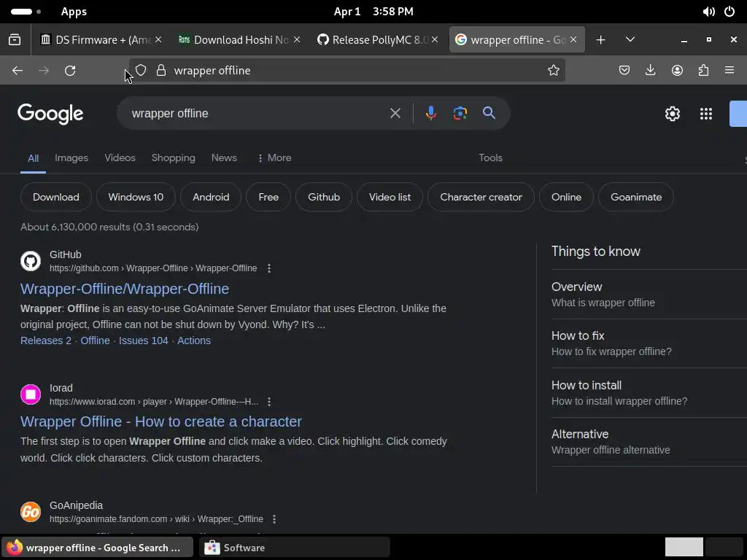
Task: Filter results with the Character creator chip
Action: 481,197
